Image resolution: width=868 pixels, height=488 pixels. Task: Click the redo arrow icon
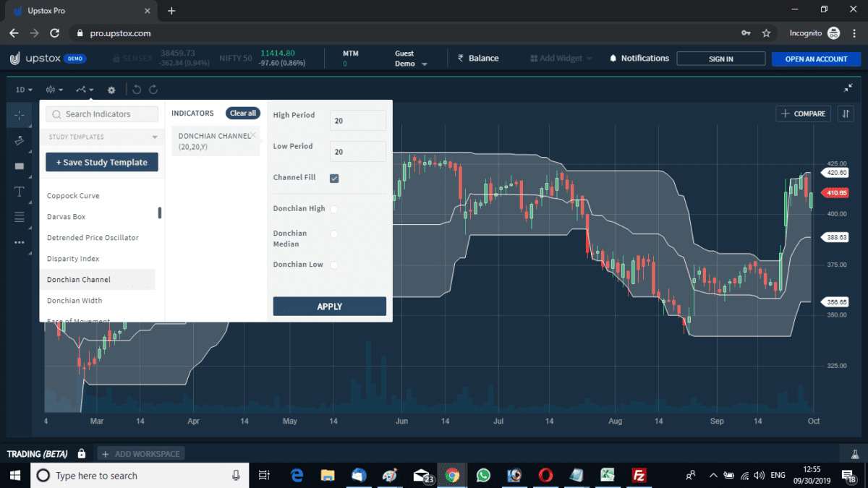153,89
